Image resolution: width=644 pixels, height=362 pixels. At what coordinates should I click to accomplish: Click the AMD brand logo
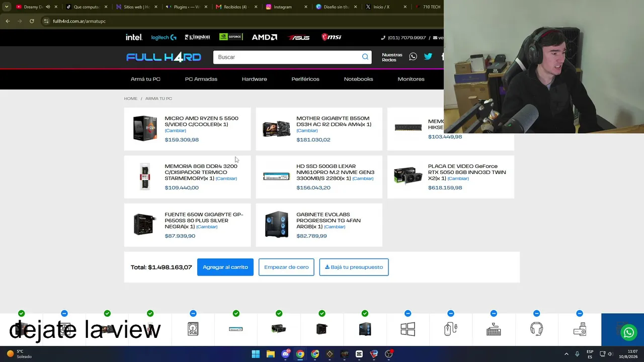point(265,37)
